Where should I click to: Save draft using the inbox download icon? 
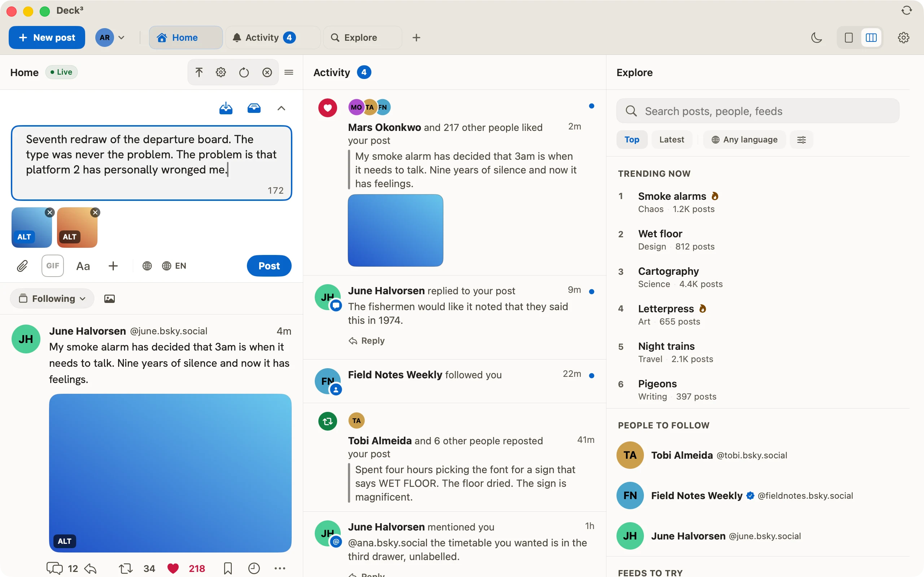tap(226, 108)
